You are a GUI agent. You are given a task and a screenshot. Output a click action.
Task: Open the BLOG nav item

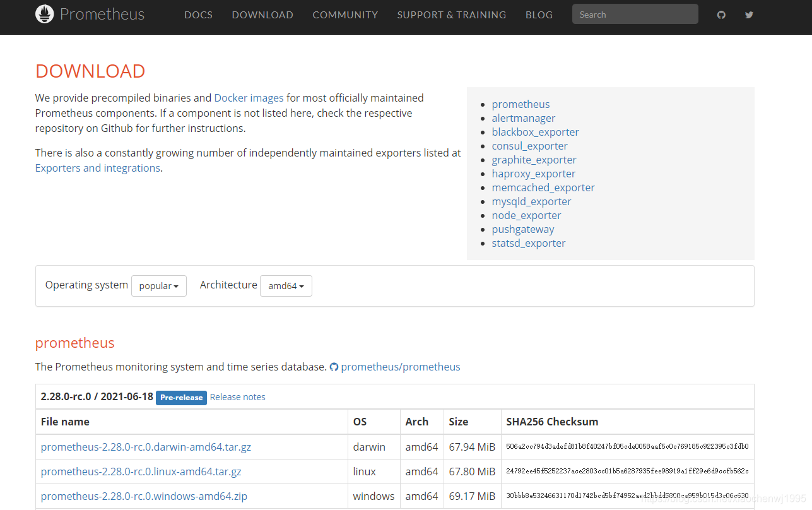pos(539,15)
